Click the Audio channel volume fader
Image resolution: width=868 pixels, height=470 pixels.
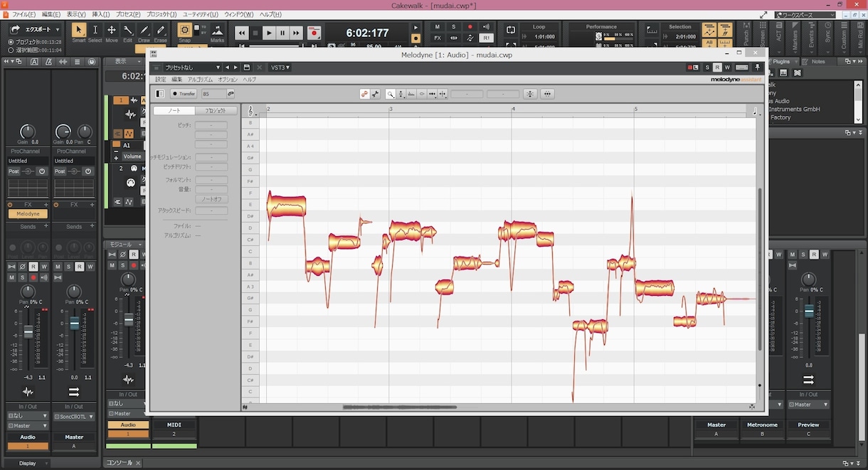[28, 332]
